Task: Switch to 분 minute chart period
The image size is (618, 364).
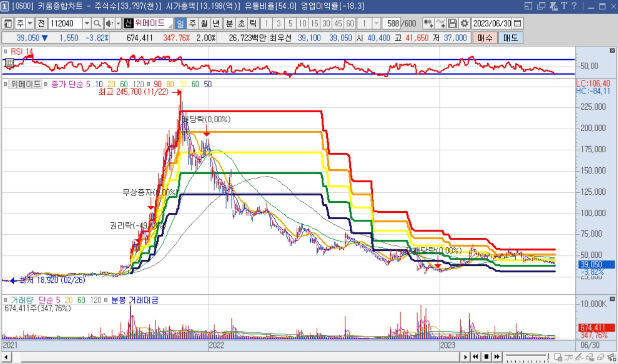Action: (229, 24)
